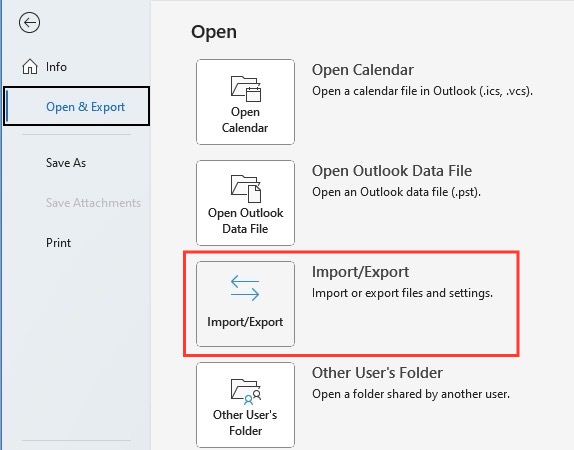Choose Save As from the sidebar
Image resolution: width=574 pixels, height=450 pixels.
66,163
